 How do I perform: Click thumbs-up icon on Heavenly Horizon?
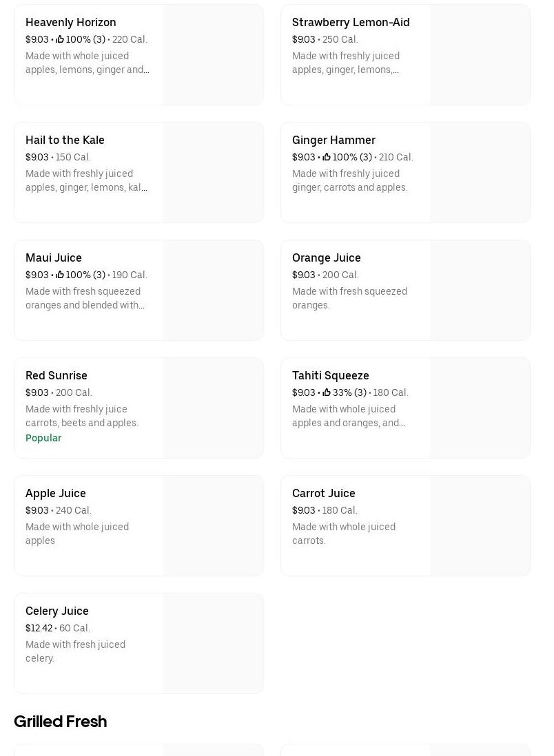[x=60, y=39]
